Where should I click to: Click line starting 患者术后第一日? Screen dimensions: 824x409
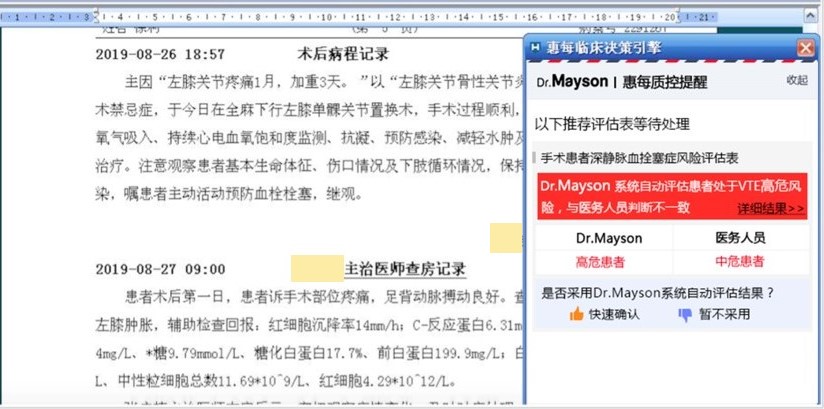(x=324, y=298)
